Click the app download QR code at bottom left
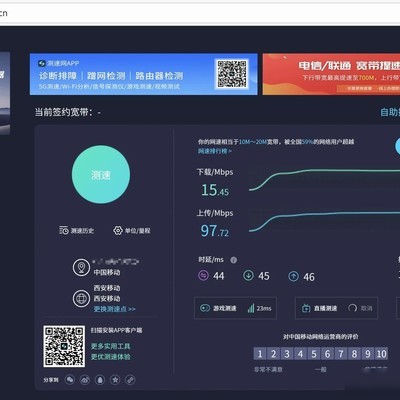Viewport: 400px width, 400px height. pyautogui.click(x=64, y=346)
